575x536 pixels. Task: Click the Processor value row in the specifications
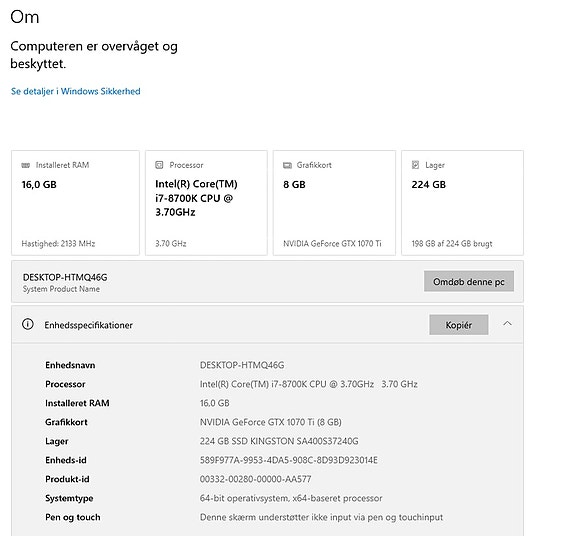[x=309, y=384]
